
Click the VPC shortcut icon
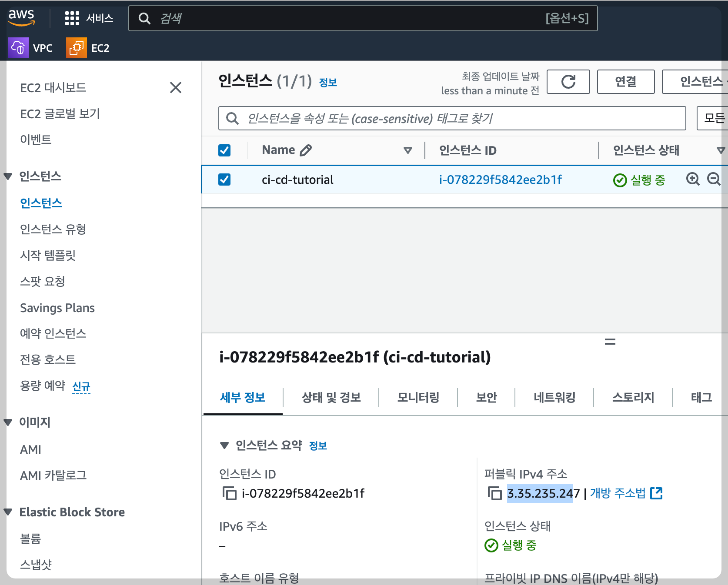[18, 48]
